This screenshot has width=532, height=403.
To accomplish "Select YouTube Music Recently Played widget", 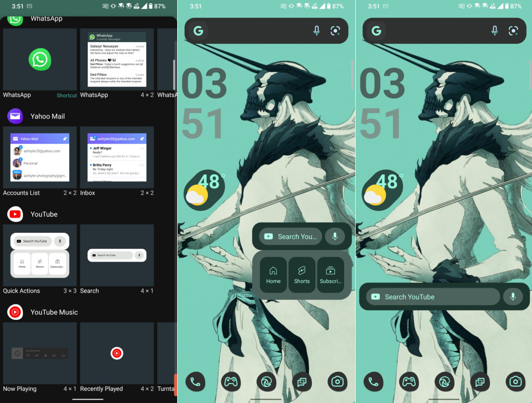I will click(x=117, y=353).
